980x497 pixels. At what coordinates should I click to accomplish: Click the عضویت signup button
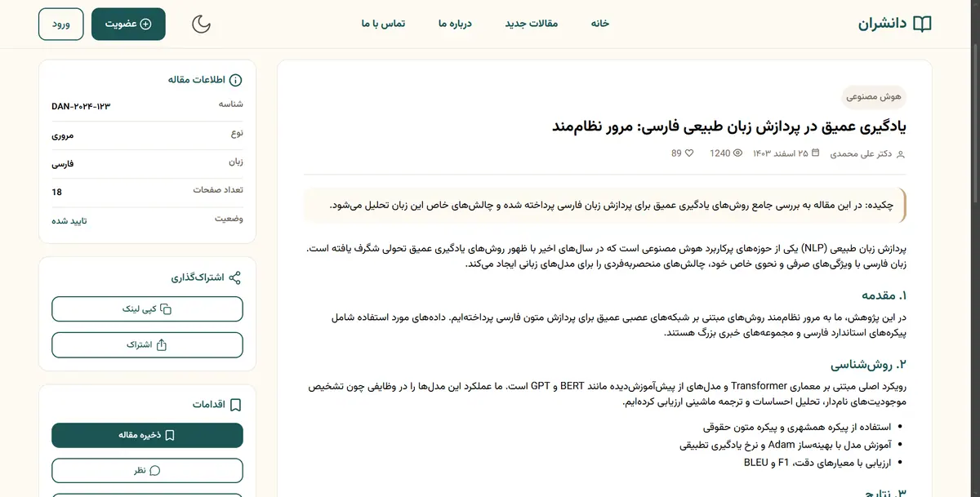coord(128,24)
